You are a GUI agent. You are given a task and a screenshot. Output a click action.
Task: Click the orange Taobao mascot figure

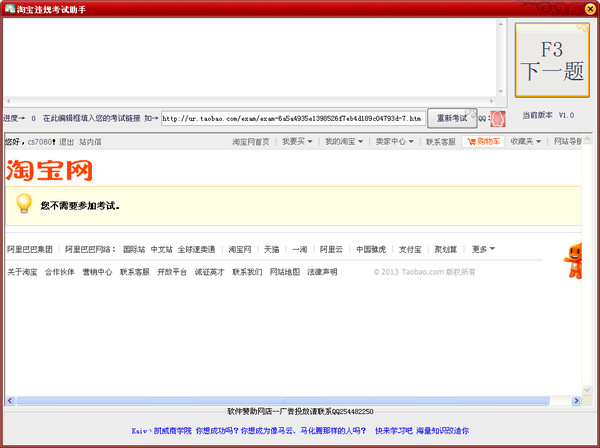[x=576, y=260]
